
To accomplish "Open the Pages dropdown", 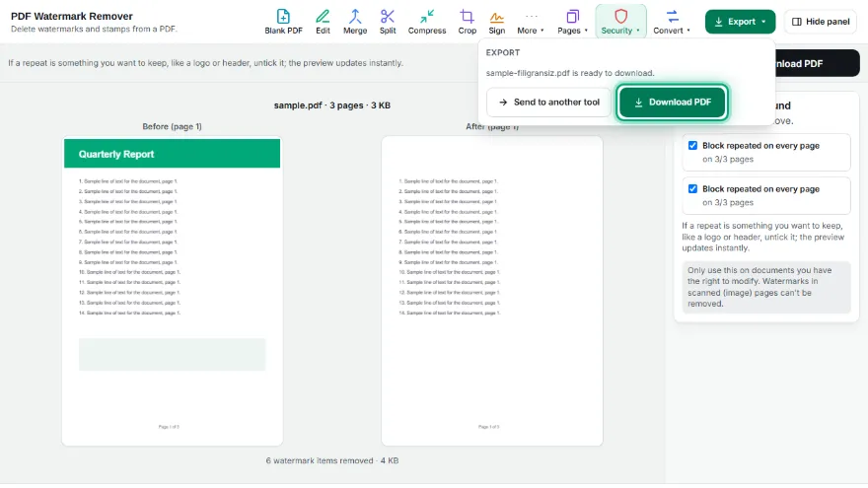I will pyautogui.click(x=572, y=22).
